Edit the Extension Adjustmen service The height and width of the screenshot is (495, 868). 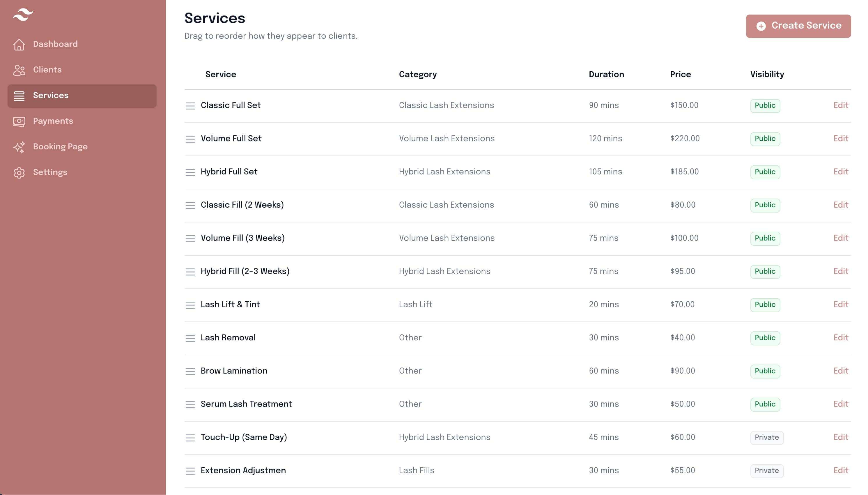840,471
